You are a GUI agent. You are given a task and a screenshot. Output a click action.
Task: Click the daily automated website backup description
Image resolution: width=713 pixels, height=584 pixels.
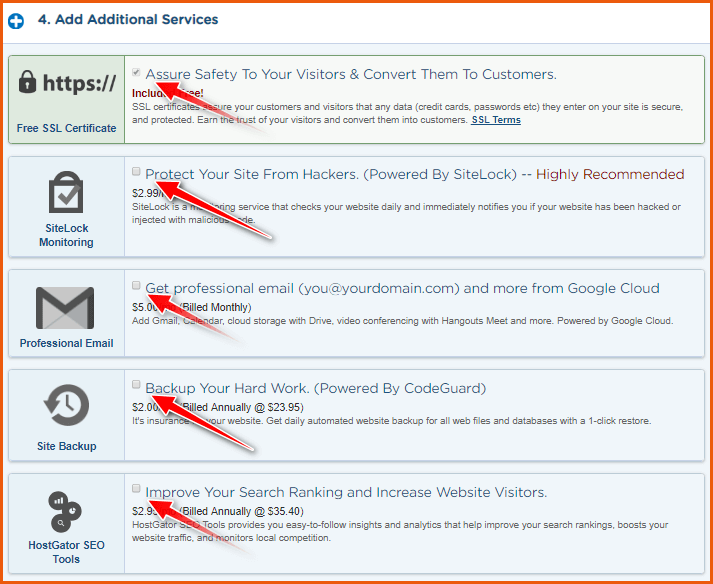(392, 421)
